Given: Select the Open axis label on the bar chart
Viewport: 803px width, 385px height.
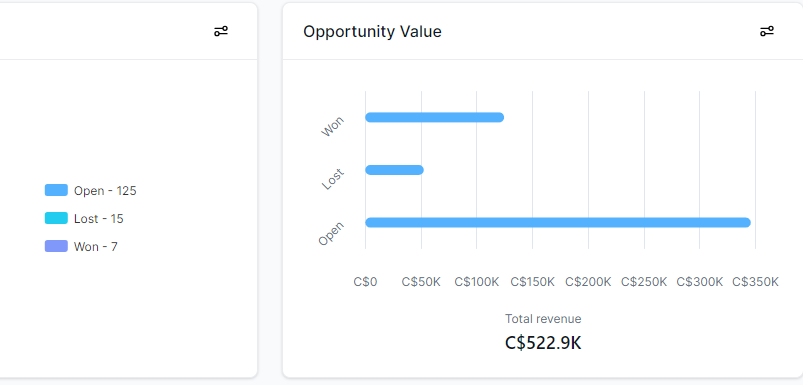Looking at the screenshot, I should [x=331, y=233].
